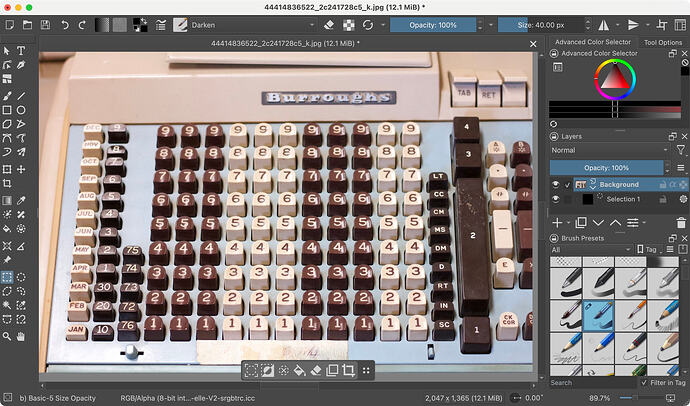690x406 pixels.
Task: Select the Ellipse tool
Action: pos(21,110)
